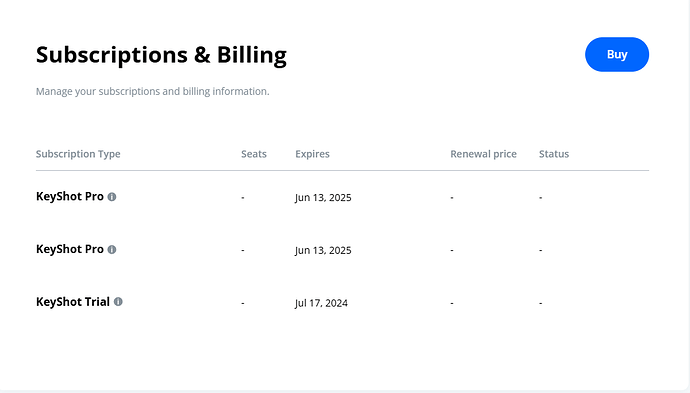
Task: Open info icon beside the top KeyShot Pro
Action: (112, 197)
